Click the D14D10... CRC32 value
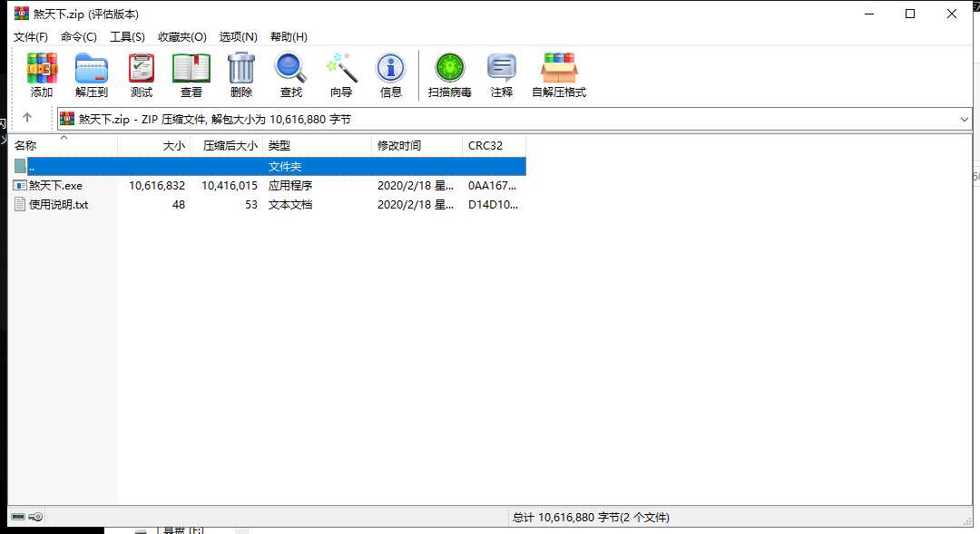The height and width of the screenshot is (534, 980). pos(493,204)
